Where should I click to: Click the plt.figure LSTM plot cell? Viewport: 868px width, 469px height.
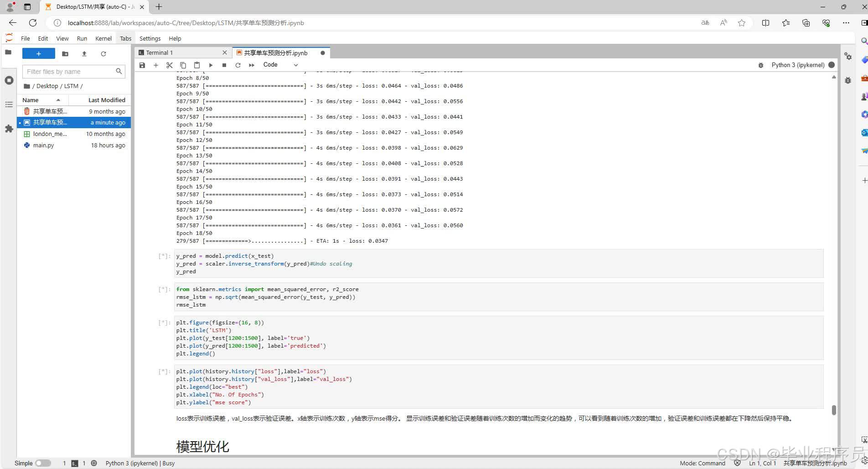[x=499, y=338]
